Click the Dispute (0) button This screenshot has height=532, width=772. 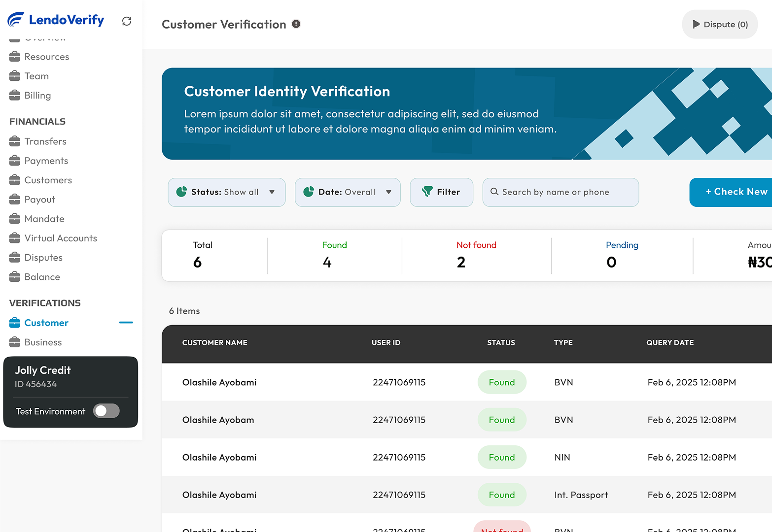pyautogui.click(x=720, y=24)
